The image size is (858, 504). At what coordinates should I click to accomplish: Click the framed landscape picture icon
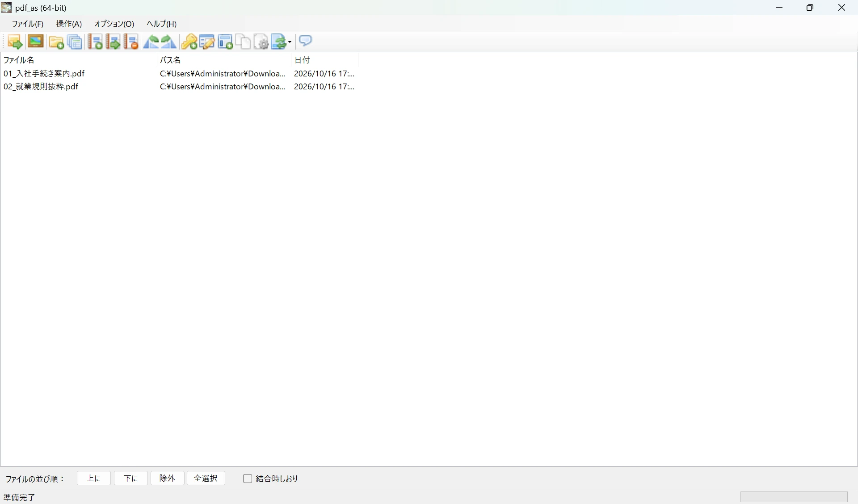click(x=36, y=42)
